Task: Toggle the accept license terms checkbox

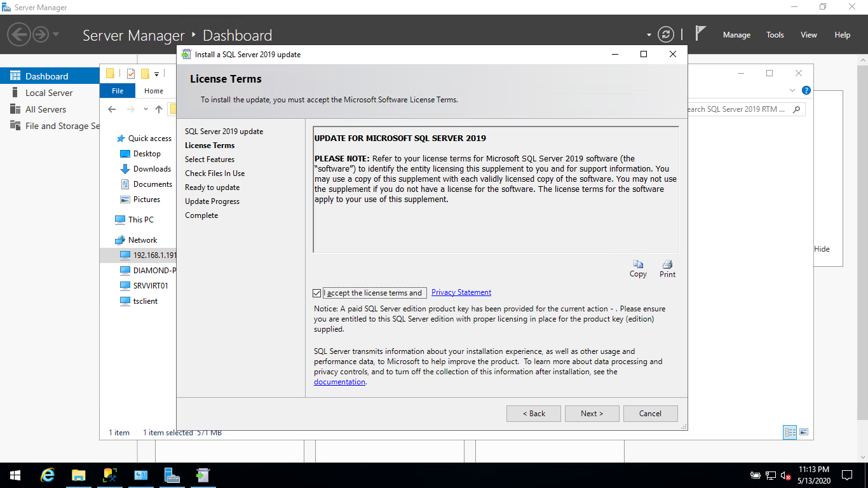Action: tap(317, 293)
